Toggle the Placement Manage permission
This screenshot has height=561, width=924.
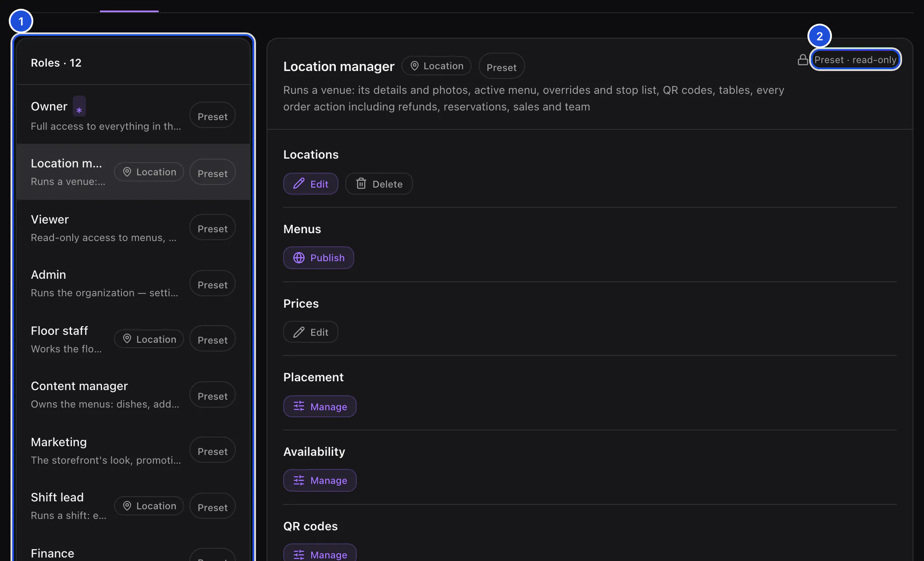click(x=320, y=406)
